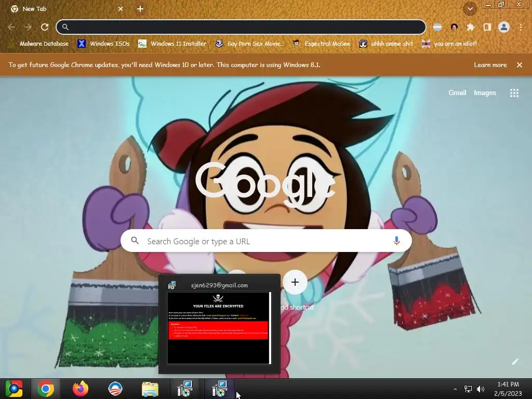This screenshot has width=532, height=399.
Task: Launch Firefox from the taskbar
Action: click(81, 389)
